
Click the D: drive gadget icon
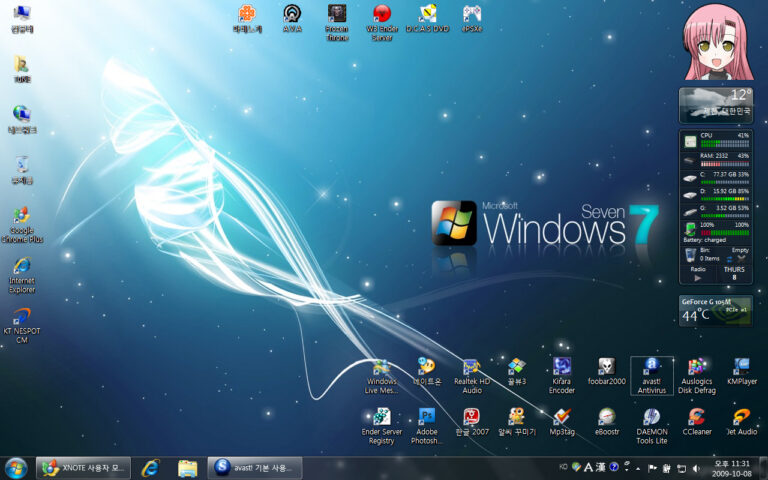point(690,195)
